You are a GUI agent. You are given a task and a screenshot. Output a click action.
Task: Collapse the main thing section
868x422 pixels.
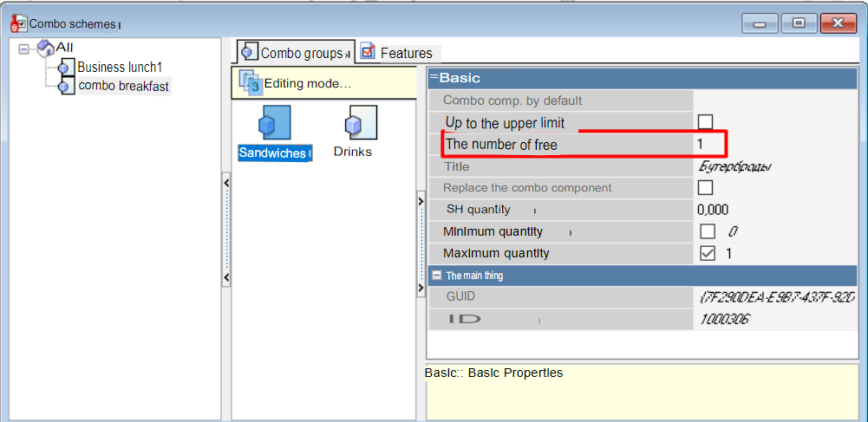pos(436,276)
